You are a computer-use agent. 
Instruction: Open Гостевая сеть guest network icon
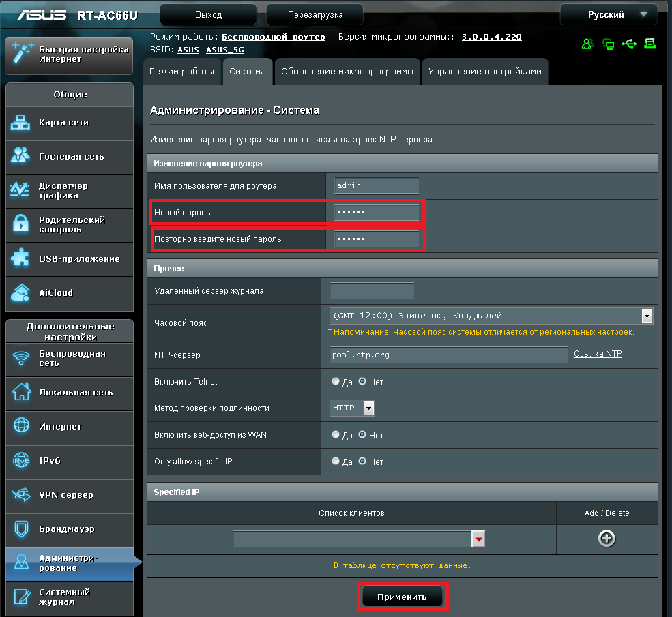pyautogui.click(x=20, y=156)
